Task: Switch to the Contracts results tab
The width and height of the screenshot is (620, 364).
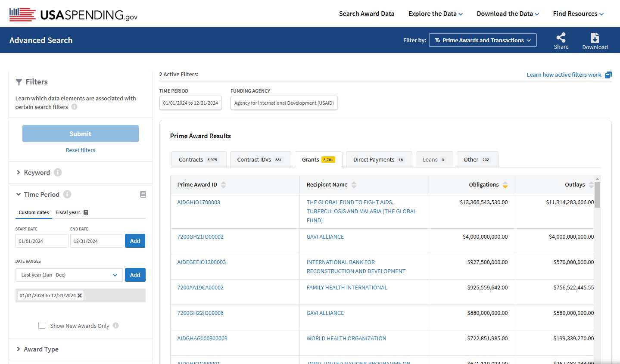Action: click(x=198, y=160)
